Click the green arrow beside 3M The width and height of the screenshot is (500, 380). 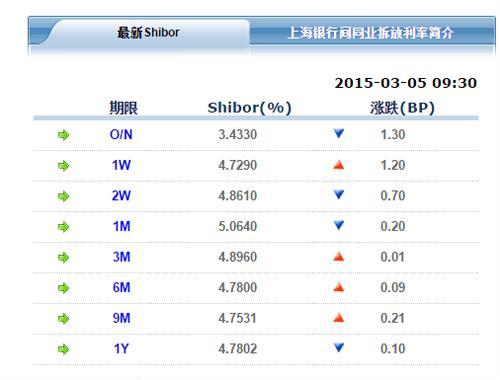(63, 257)
